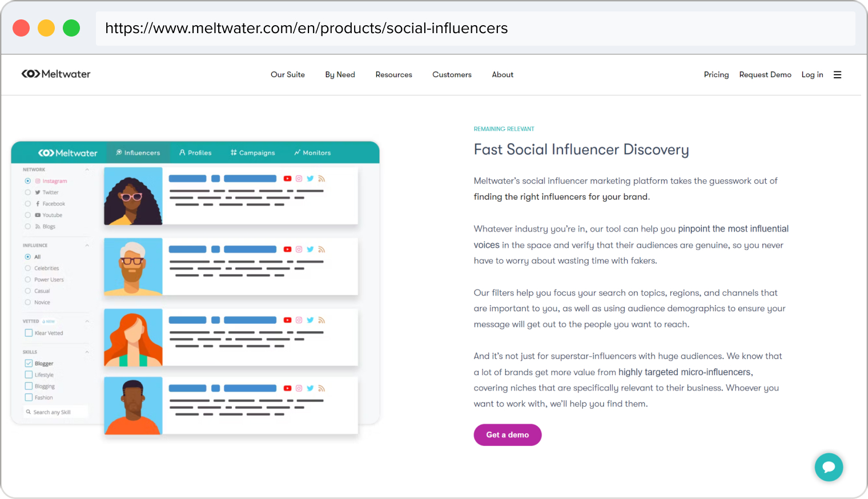Viewport: 868px width, 499px height.
Task: Enable the Klear Vetted checkbox
Action: coord(29,333)
